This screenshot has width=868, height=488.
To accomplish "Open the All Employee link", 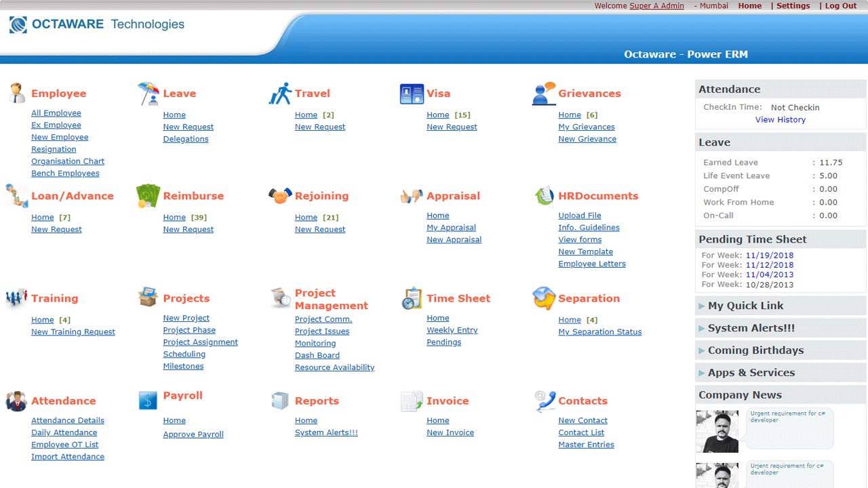I will pos(56,113).
